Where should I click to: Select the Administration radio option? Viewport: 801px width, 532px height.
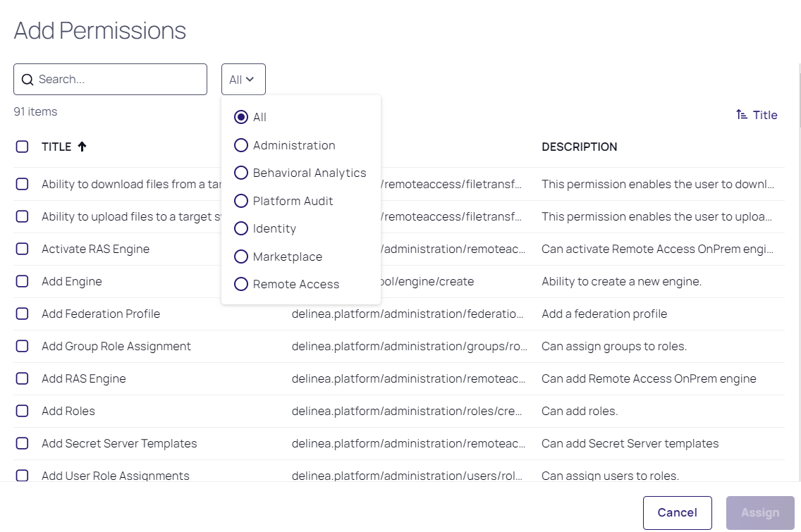pyautogui.click(x=241, y=145)
